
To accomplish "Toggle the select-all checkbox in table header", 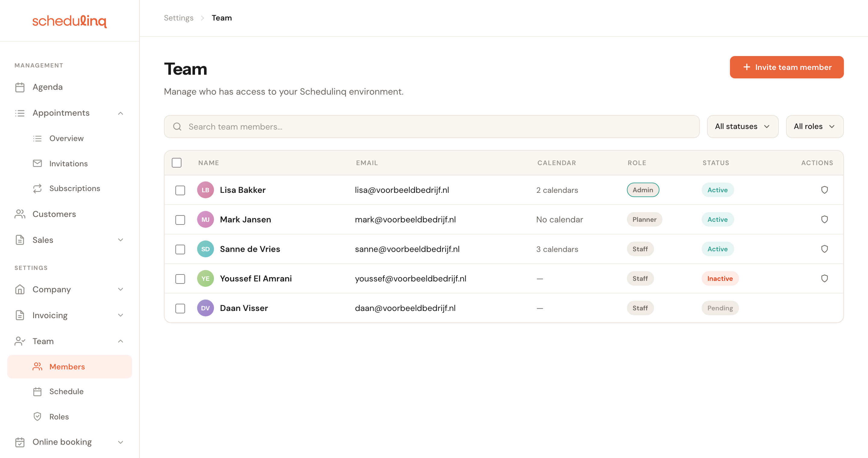I will 177,163.
